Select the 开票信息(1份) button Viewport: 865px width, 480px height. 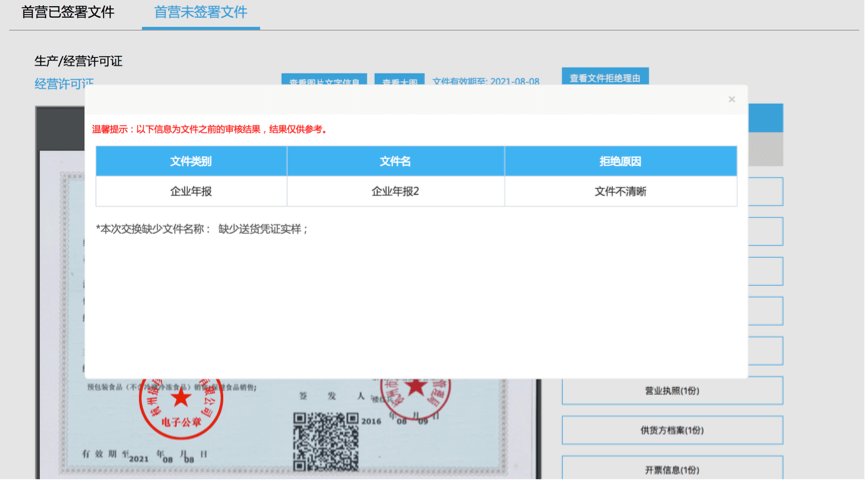[x=672, y=468]
